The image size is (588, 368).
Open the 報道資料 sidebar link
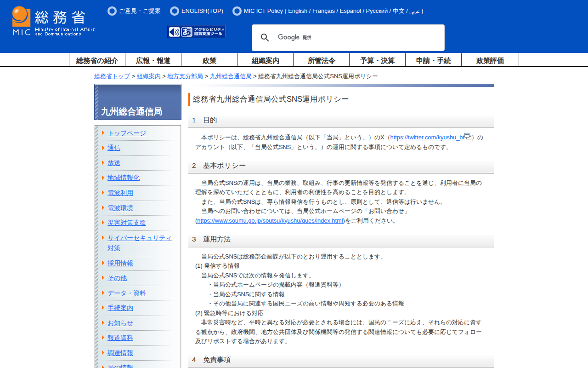[x=120, y=338]
